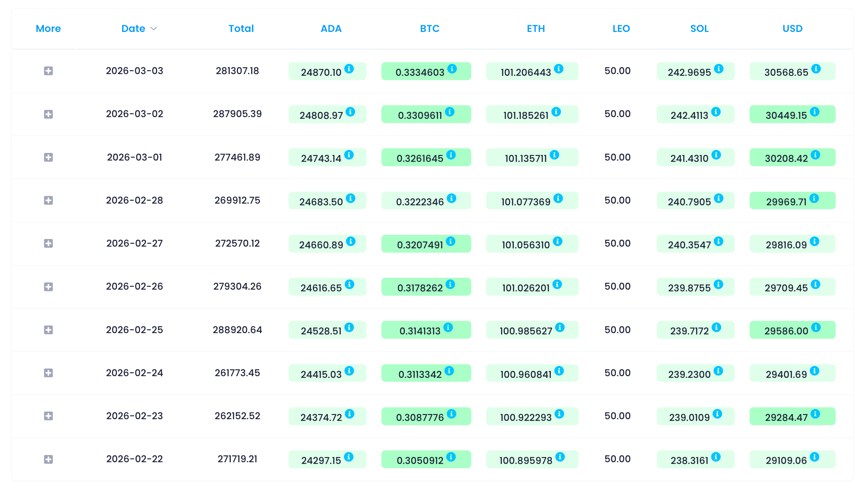Expand the 2026-02-28 row details
The height and width of the screenshot is (484, 868).
point(49,200)
